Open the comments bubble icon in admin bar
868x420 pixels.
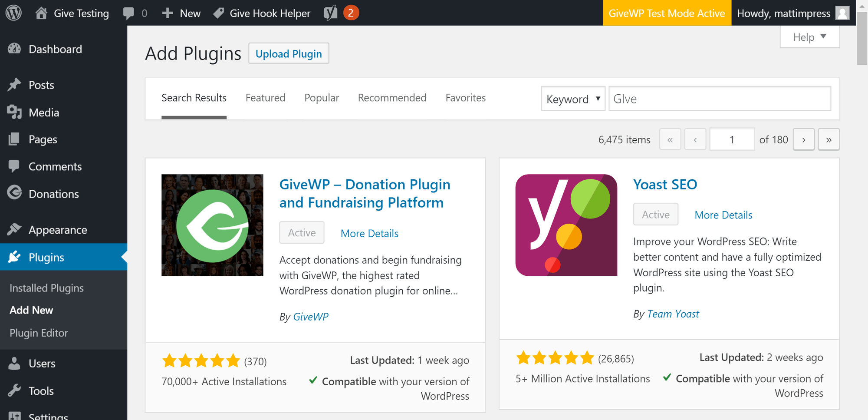(x=128, y=13)
